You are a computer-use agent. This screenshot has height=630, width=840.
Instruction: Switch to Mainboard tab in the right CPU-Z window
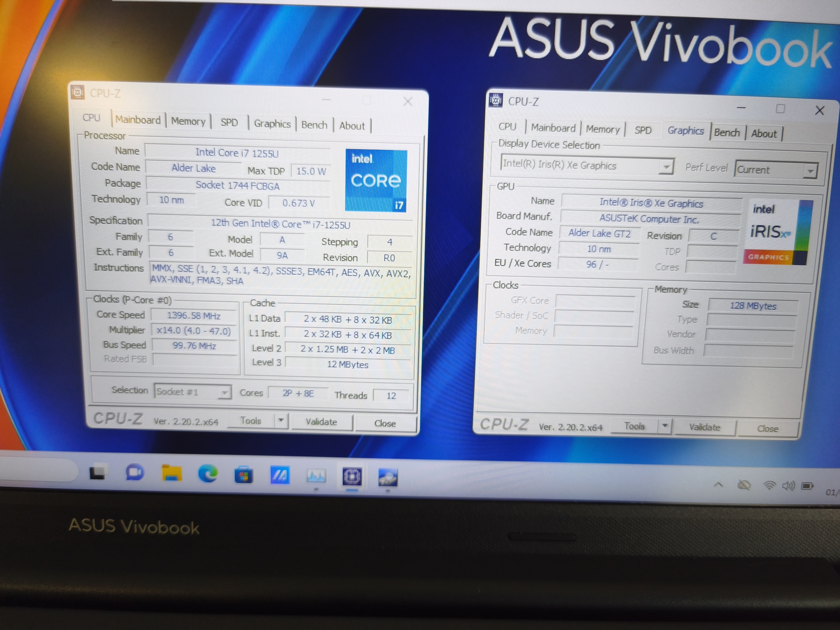click(x=553, y=128)
